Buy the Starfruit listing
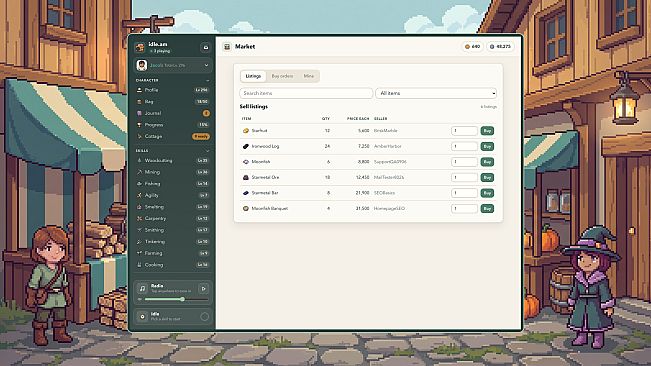The image size is (651, 366). 487,130
